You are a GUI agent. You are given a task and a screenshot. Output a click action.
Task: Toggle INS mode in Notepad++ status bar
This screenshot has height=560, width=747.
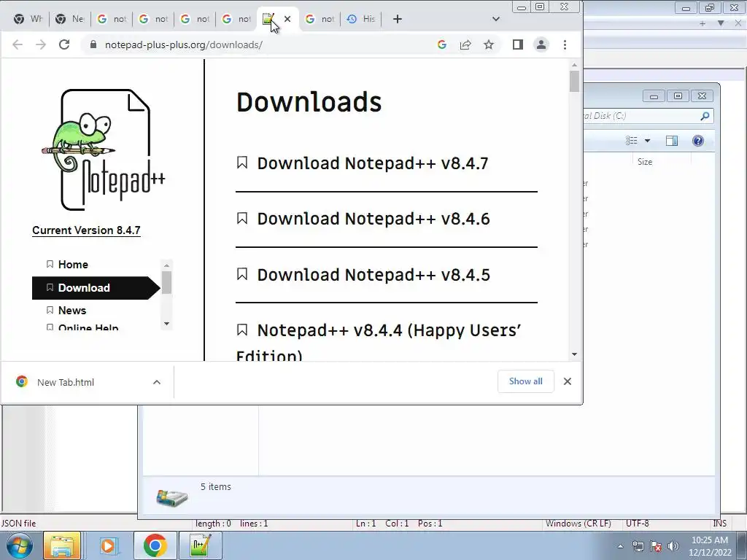tap(719, 524)
